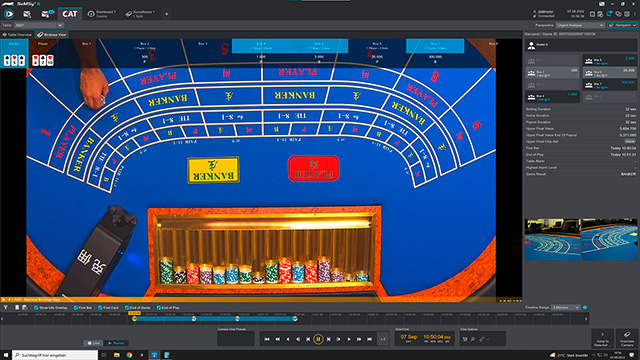The image size is (640, 360).
Task: Toggle the Show Info Overlay checkbox
Action: coord(36,308)
